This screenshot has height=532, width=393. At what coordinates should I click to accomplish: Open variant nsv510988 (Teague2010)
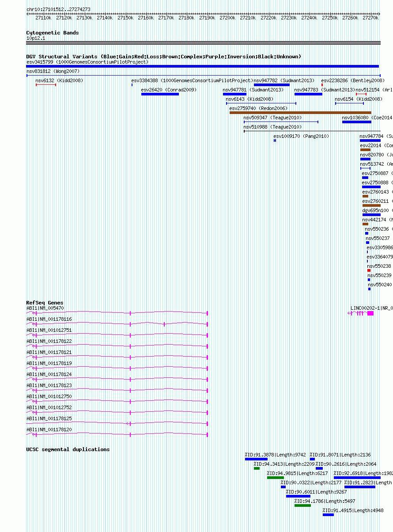(x=272, y=127)
